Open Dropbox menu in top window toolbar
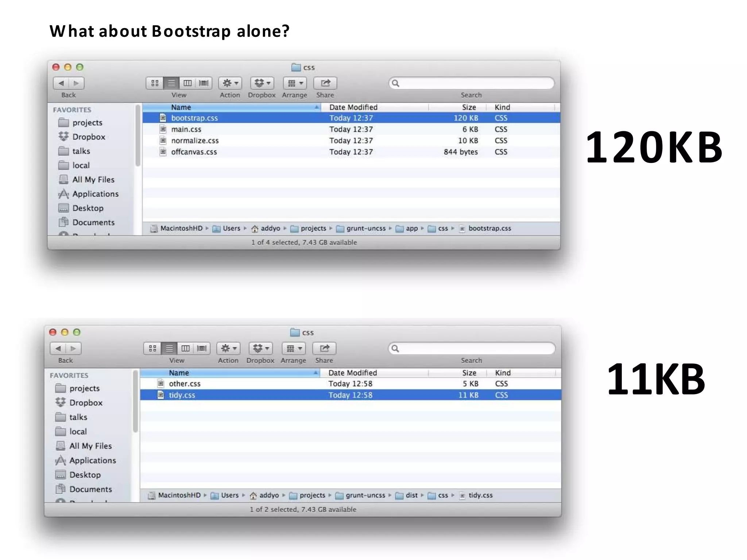This screenshot has height=560, width=747. click(262, 83)
